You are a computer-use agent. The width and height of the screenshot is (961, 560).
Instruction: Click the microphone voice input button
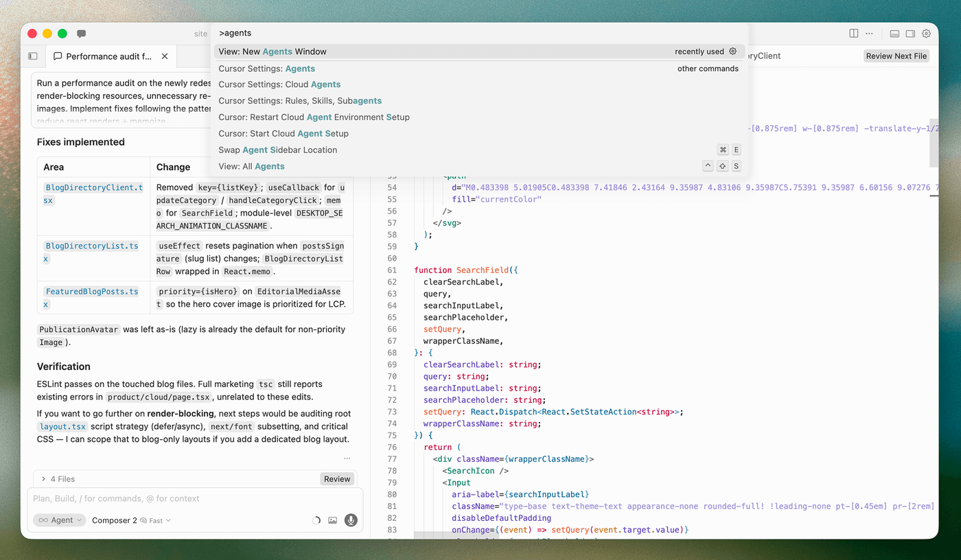351,520
